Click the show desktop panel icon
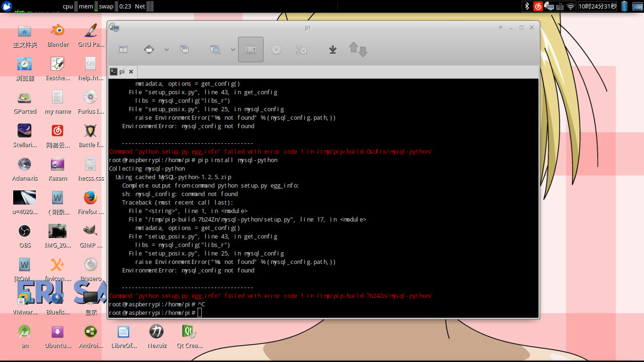Image resolution: width=644 pixels, height=362 pixels. 638,6
